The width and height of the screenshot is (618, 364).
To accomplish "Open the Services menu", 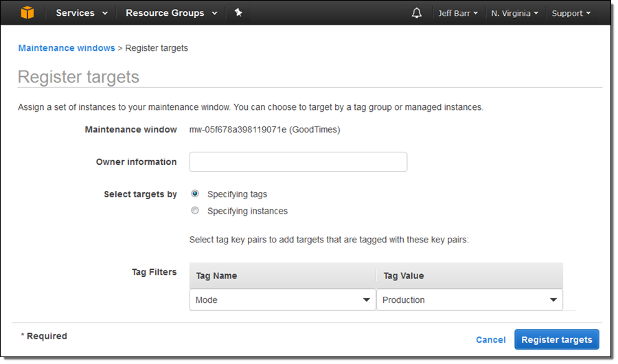I will tap(82, 13).
